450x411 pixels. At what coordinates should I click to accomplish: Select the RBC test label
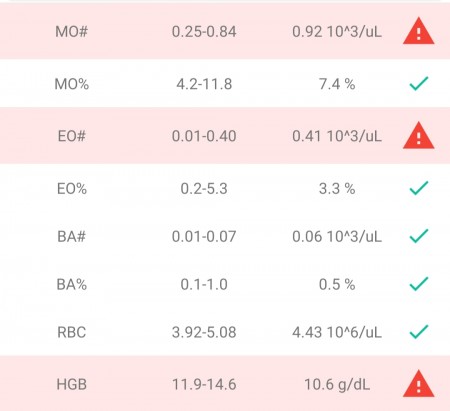click(72, 332)
